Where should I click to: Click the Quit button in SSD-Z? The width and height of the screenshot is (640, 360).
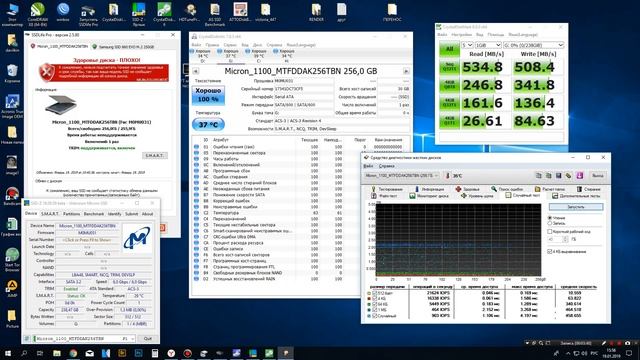coord(148,338)
